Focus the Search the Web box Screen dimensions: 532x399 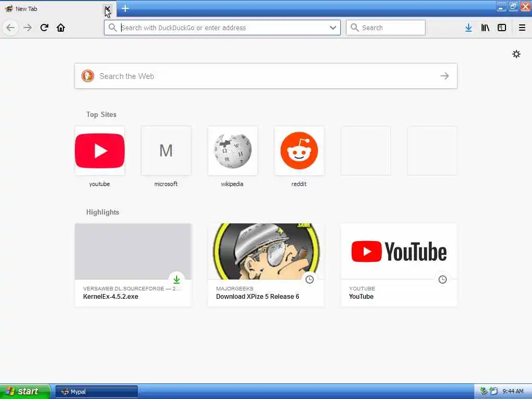pyautogui.click(x=266, y=76)
